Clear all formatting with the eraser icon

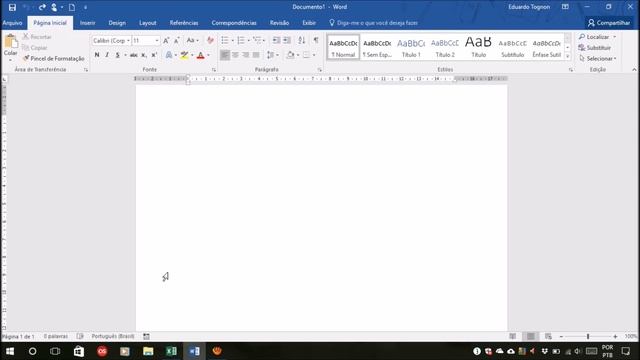pyautogui.click(x=210, y=40)
